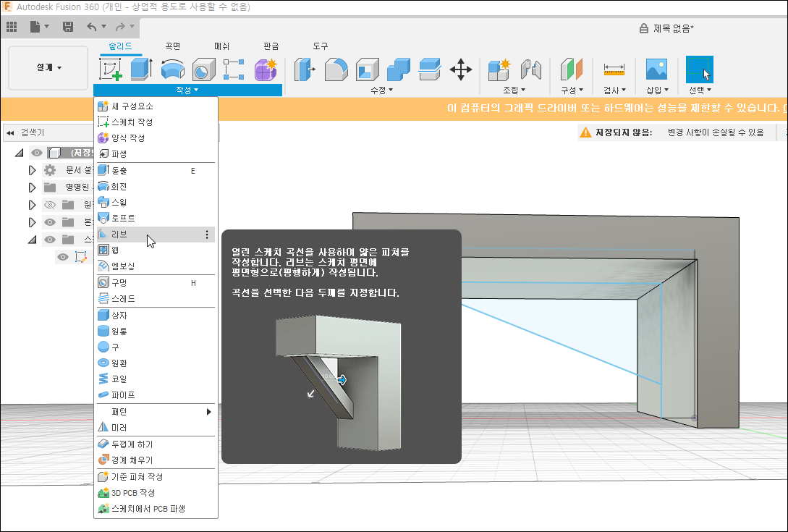This screenshot has width=788, height=532.
Task: Toggle visibility eye of the root component
Action: [x=37, y=152]
